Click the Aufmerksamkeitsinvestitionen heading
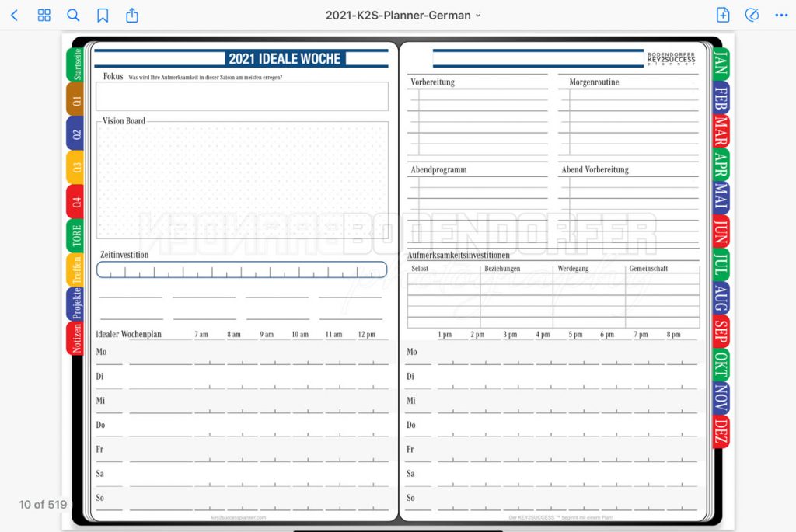The width and height of the screenshot is (796, 532). (x=459, y=255)
